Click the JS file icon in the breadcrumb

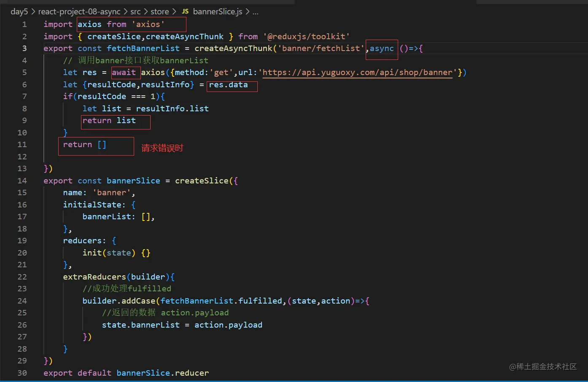tap(185, 11)
